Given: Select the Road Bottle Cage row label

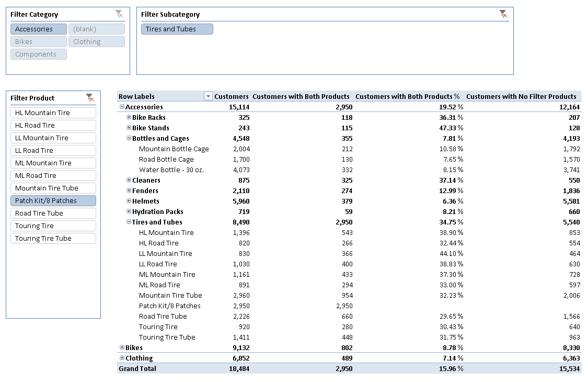Looking at the screenshot, I should coord(166,159).
